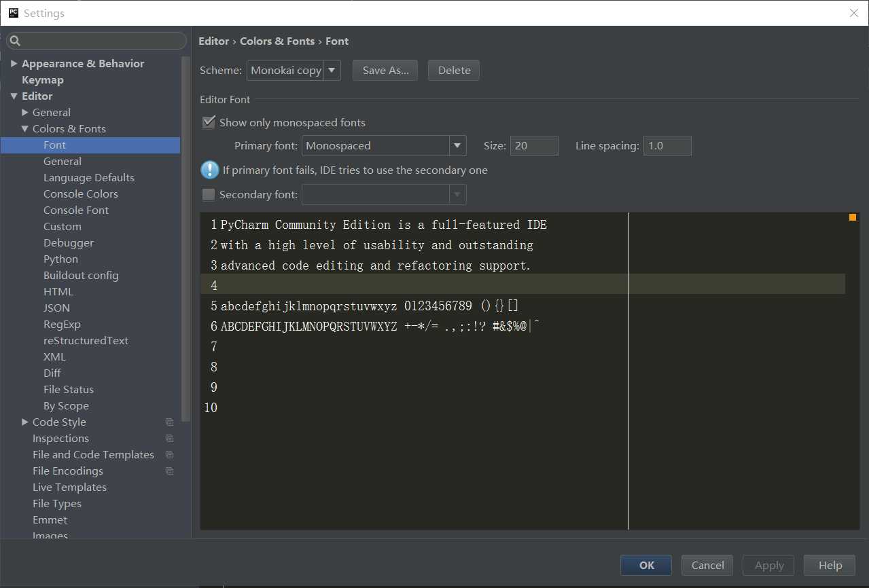Select Python color settings

61,259
